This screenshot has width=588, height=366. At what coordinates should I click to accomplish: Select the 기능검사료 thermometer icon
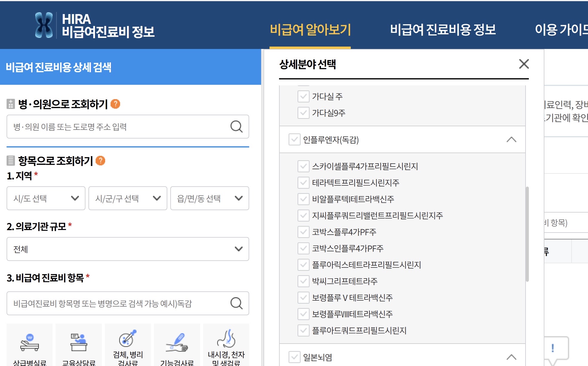[177, 343]
